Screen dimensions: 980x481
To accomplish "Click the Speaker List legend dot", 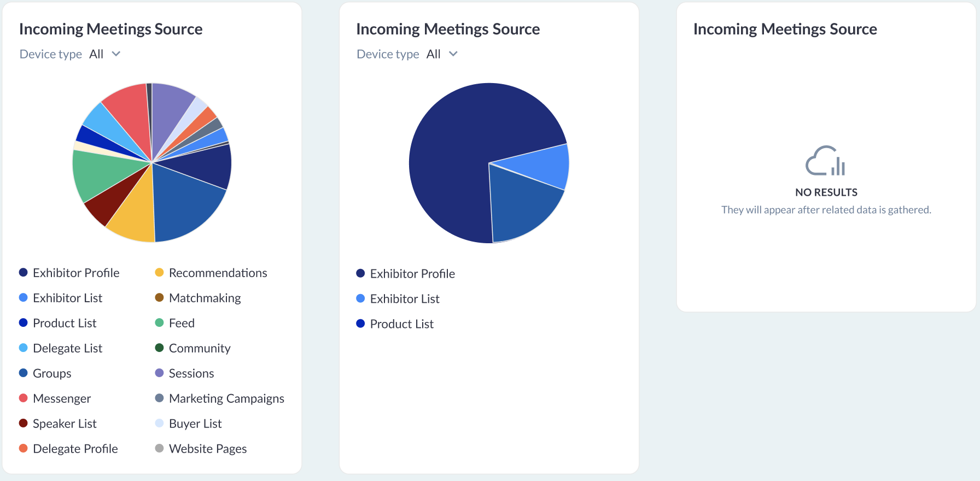I will tap(24, 423).
